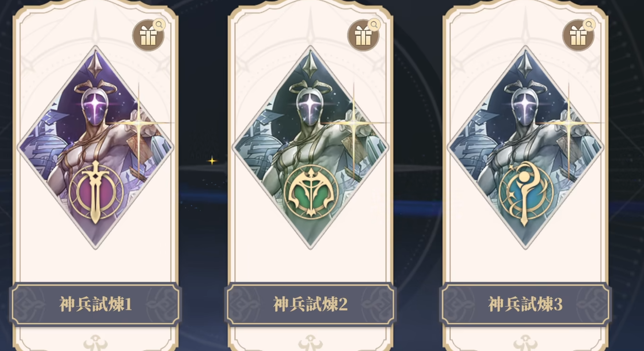
Task: Open gift rewards for 神兵試煉1
Action: pos(148,36)
